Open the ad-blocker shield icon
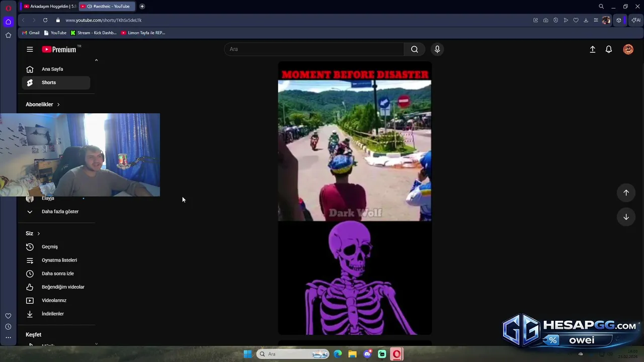Viewport: 644px width, 362px height. click(x=555, y=20)
